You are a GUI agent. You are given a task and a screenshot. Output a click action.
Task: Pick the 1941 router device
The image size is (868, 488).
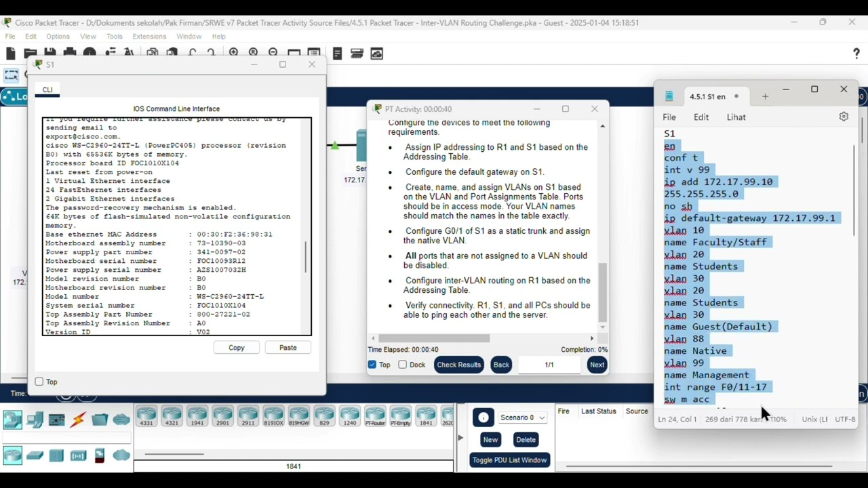[197, 416]
